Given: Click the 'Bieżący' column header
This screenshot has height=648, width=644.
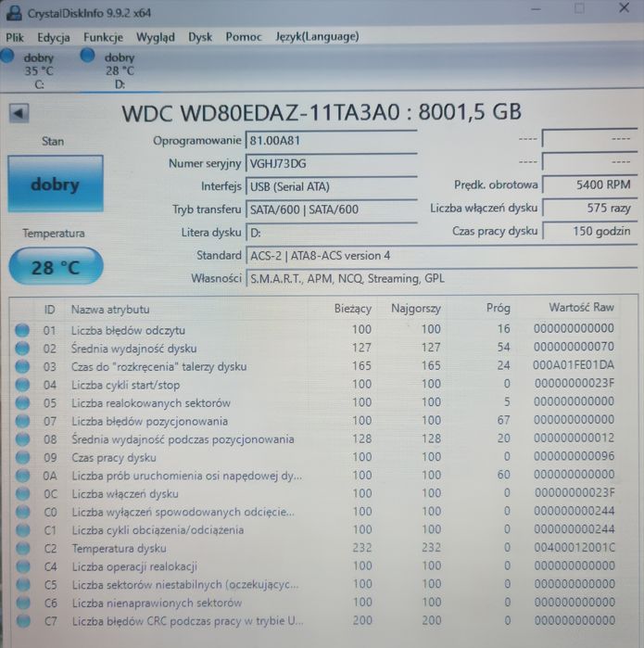Looking at the screenshot, I should [x=353, y=309].
